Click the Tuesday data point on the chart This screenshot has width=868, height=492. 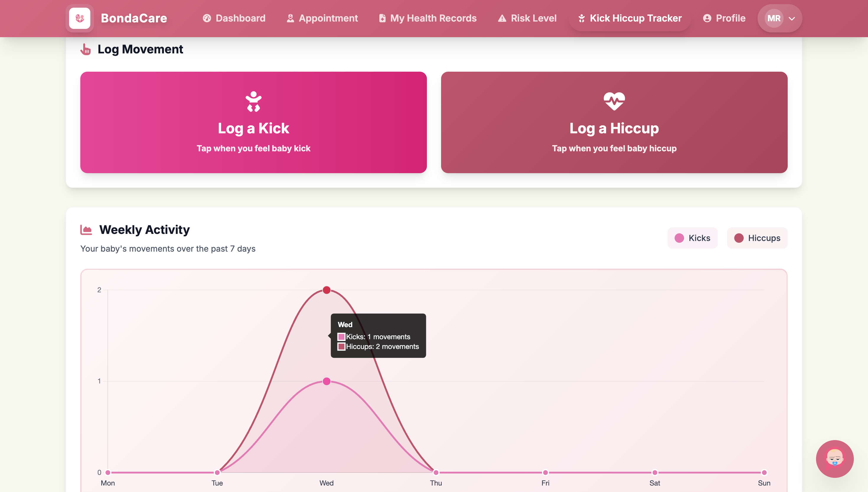[x=217, y=473]
